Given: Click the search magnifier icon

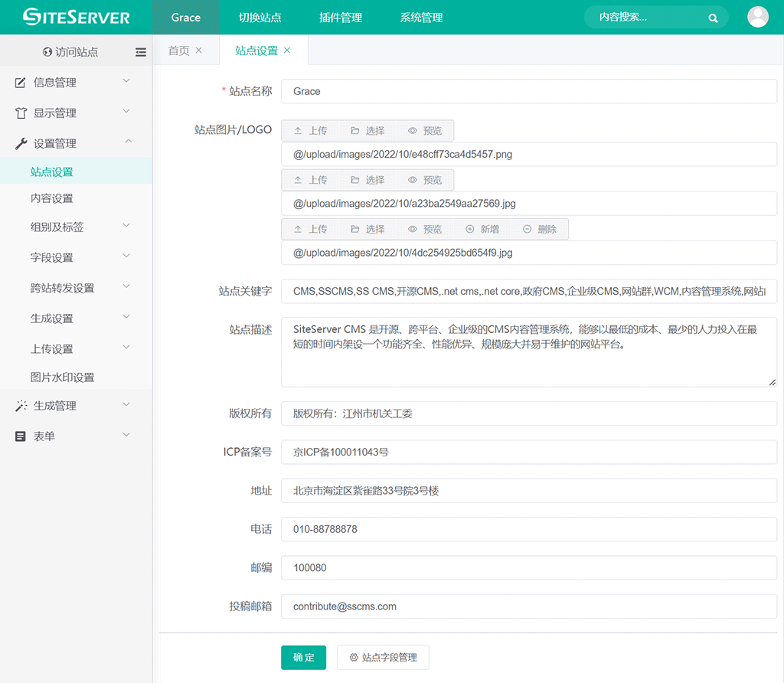Looking at the screenshot, I should [x=713, y=18].
